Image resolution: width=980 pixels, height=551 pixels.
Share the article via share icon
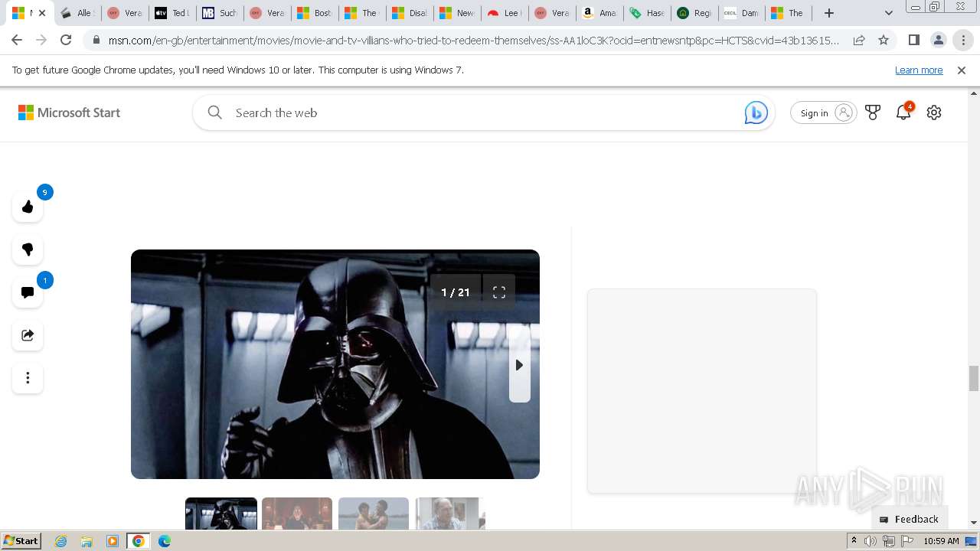[28, 335]
